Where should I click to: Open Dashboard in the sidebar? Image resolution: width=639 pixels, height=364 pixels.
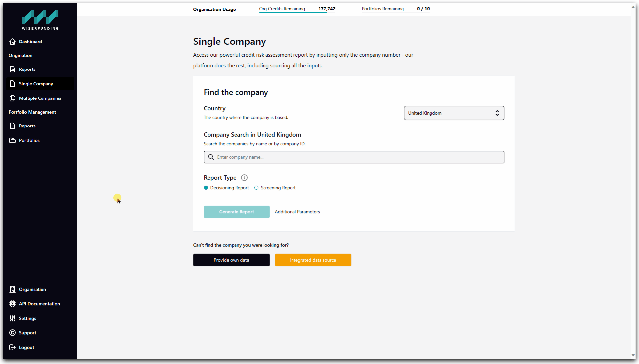tap(40, 42)
